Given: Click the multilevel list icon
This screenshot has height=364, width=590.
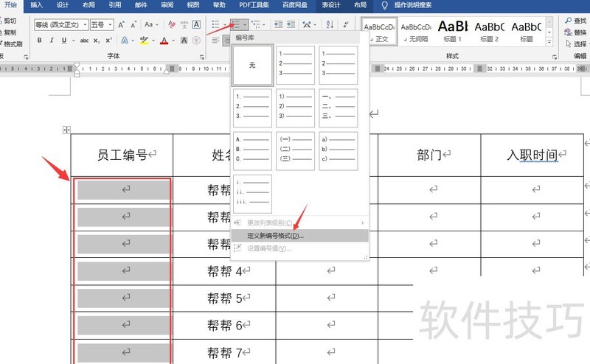Looking at the screenshot, I should coord(256,25).
